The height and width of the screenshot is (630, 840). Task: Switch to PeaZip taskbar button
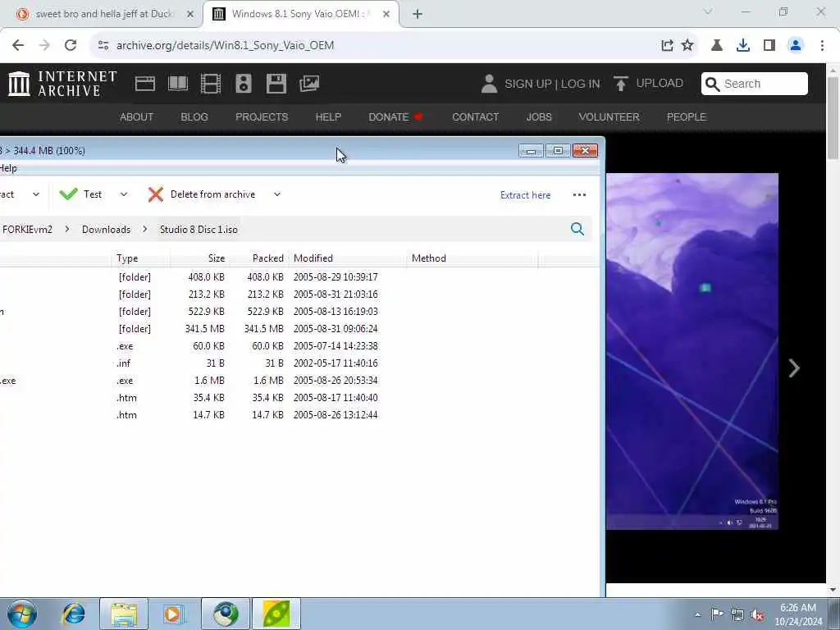(x=276, y=614)
